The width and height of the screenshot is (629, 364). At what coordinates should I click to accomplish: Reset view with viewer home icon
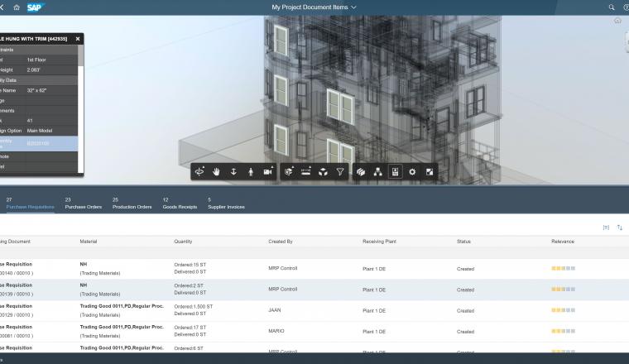(617, 21)
